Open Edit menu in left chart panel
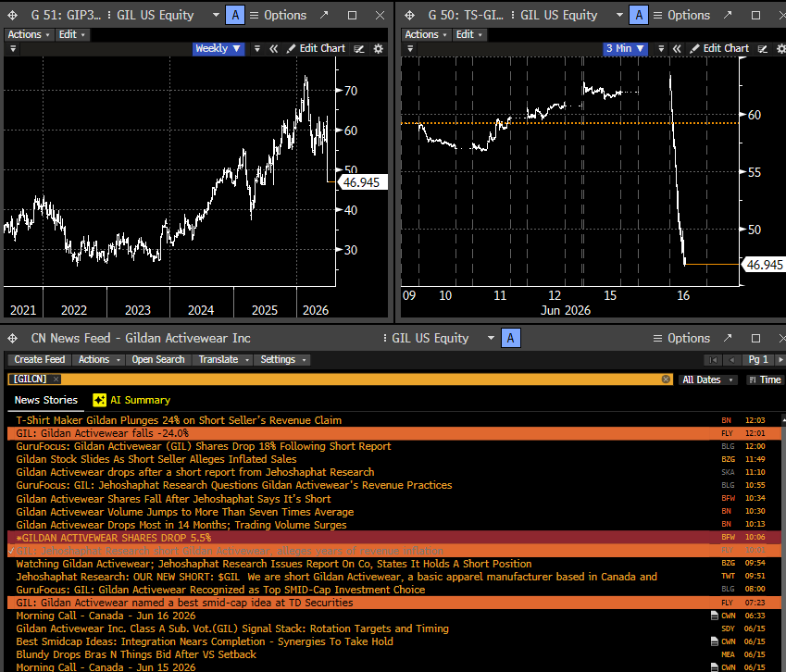 pos(71,34)
